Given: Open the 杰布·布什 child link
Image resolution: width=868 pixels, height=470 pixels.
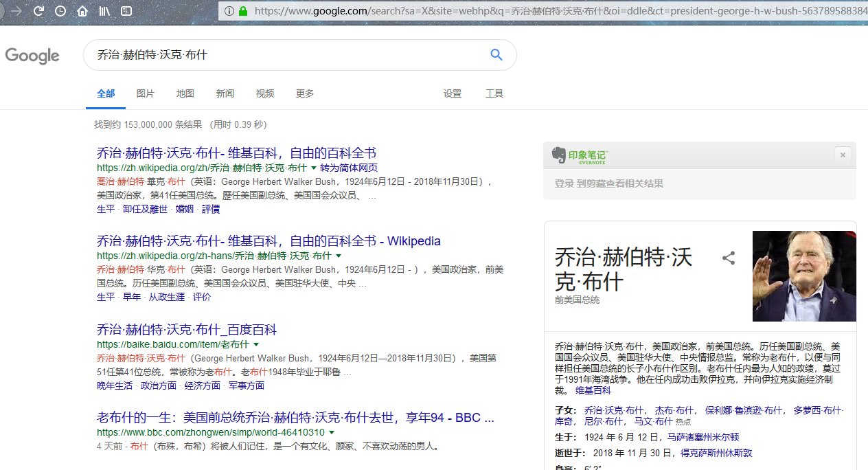Looking at the screenshot, I should 674,410.
